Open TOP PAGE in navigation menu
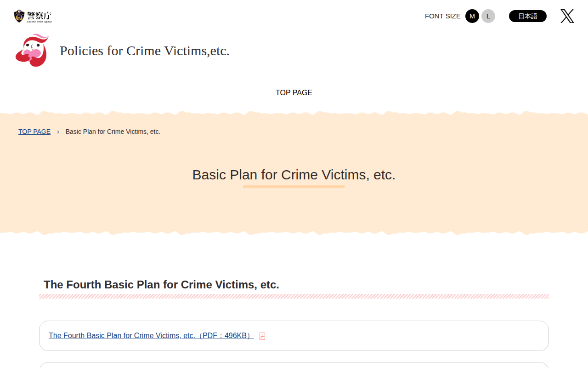The height and width of the screenshot is (368, 588). [x=294, y=93]
